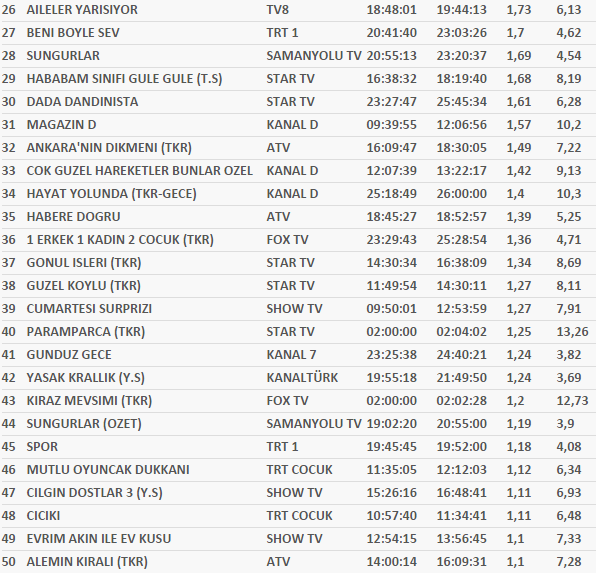Click PARAMPARCA (TKR) title
The image size is (596, 573).
pyautogui.click(x=86, y=332)
